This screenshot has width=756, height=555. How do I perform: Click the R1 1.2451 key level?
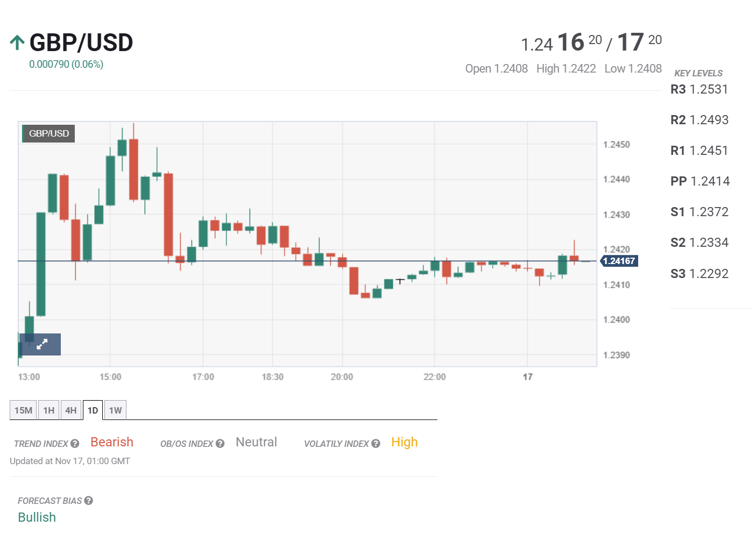point(699,151)
